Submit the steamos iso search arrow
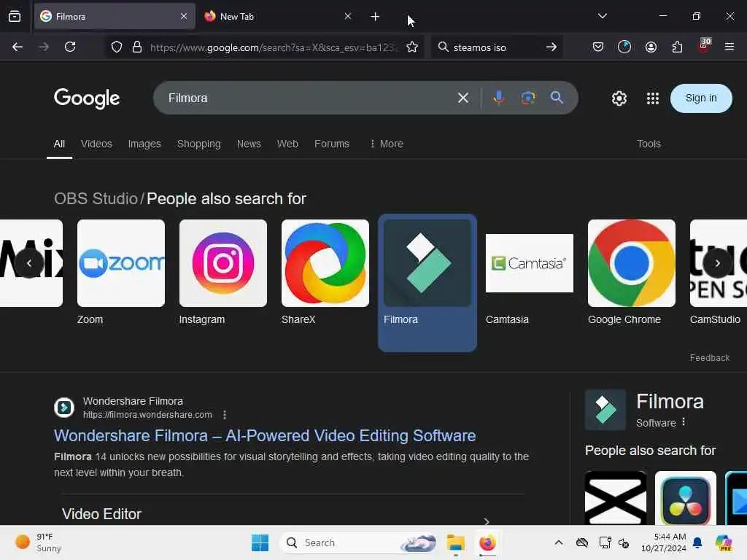This screenshot has width=747, height=560. click(x=551, y=47)
